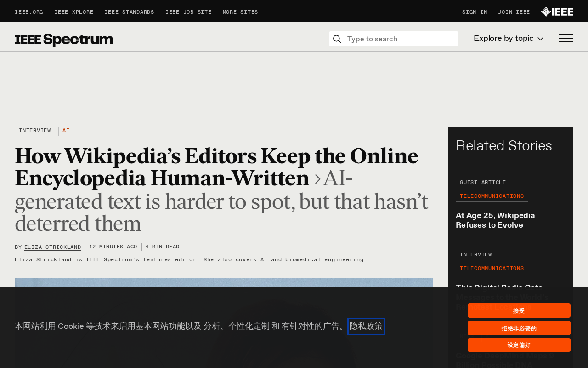Click TELECOMMUNICATIONS tag under Guest Article
Image resolution: width=588 pixels, height=368 pixels.
[x=492, y=196]
